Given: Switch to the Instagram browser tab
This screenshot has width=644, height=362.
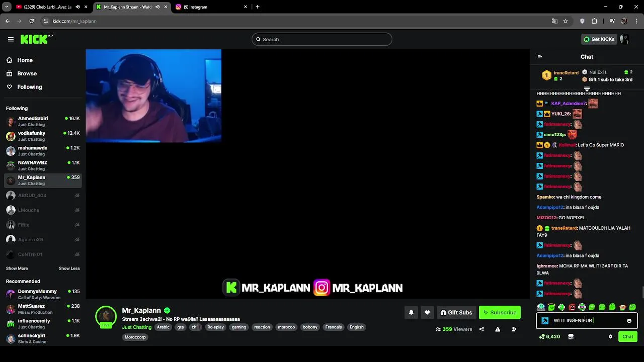Looking at the screenshot, I should click(211, 7).
